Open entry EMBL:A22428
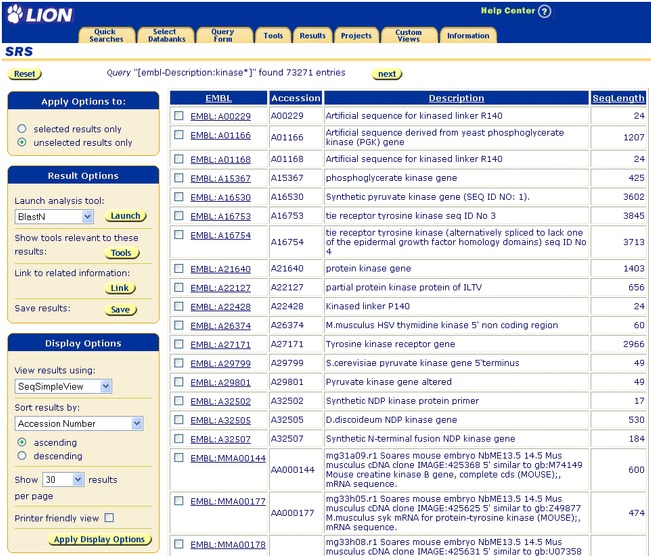Viewport: 651px width, 556px height. [x=220, y=307]
